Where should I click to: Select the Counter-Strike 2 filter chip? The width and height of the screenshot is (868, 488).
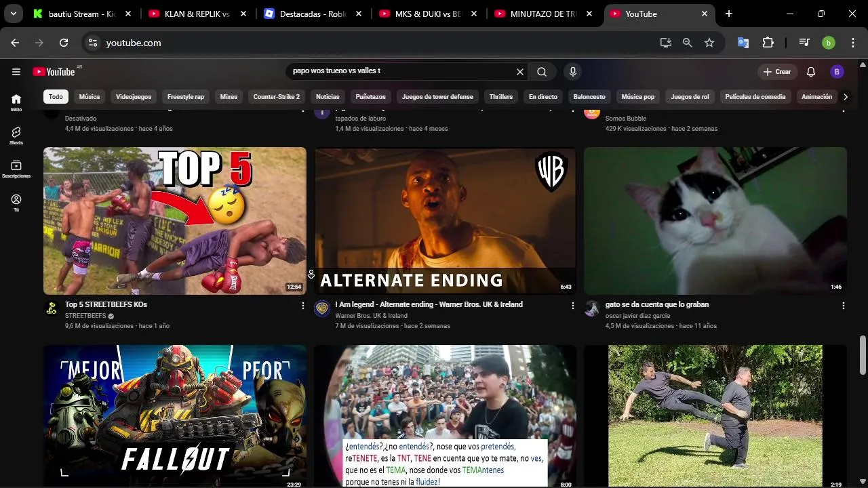pyautogui.click(x=277, y=97)
